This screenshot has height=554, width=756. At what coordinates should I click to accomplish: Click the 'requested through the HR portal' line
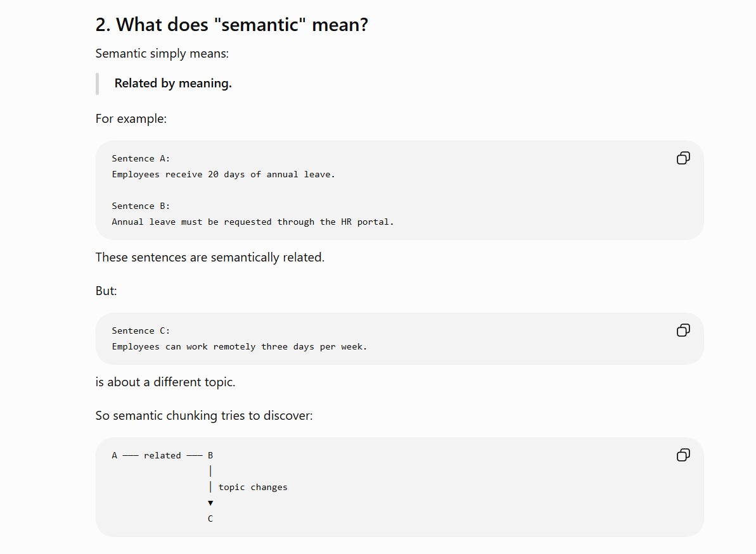pyautogui.click(x=253, y=222)
